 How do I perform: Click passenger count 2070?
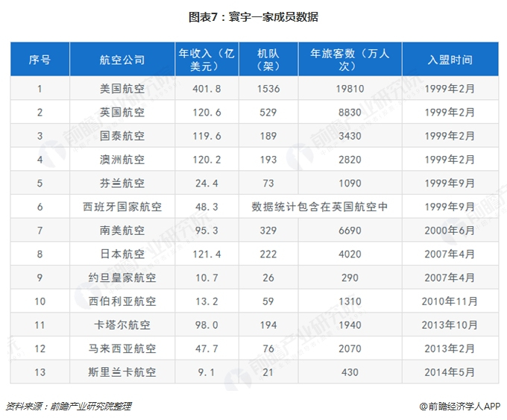[350, 348]
